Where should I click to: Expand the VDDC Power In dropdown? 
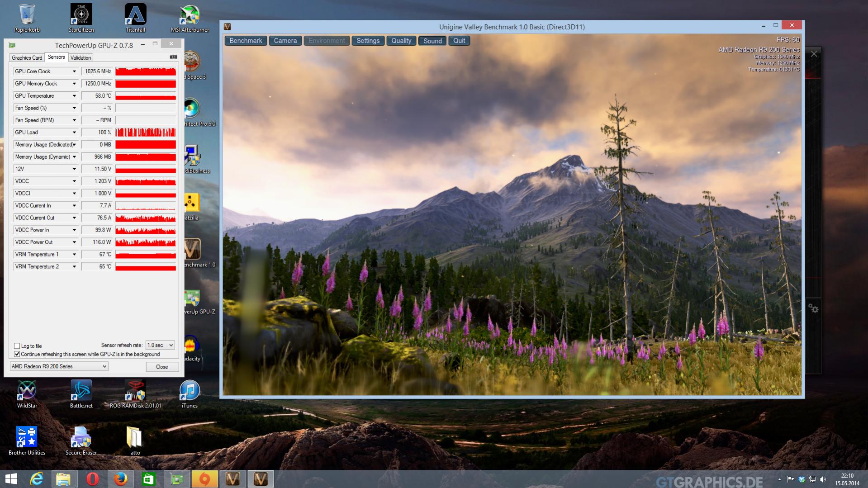coord(74,230)
